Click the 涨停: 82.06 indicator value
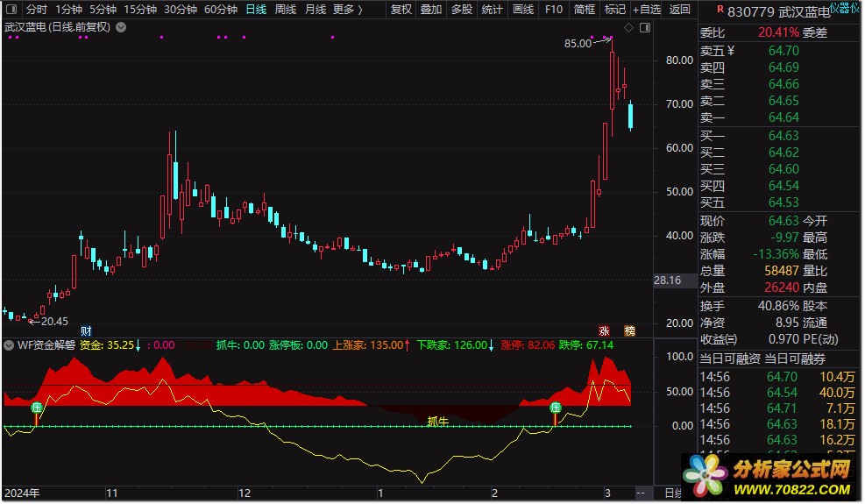This screenshot has height=504, width=865. [528, 345]
